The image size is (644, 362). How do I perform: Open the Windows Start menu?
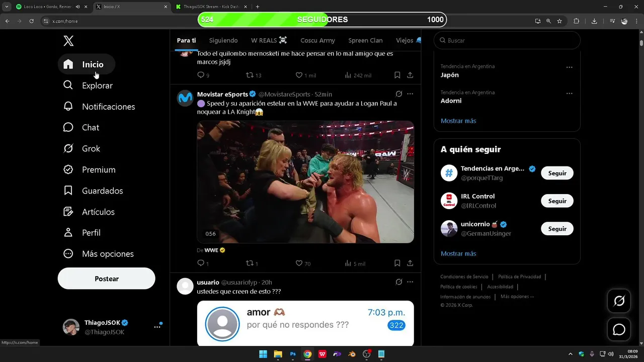click(x=263, y=354)
